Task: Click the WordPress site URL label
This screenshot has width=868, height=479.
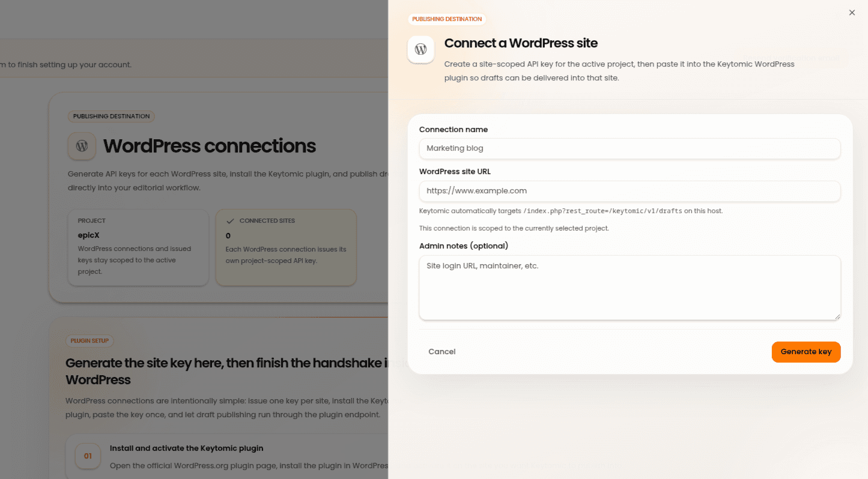Action: click(x=455, y=172)
